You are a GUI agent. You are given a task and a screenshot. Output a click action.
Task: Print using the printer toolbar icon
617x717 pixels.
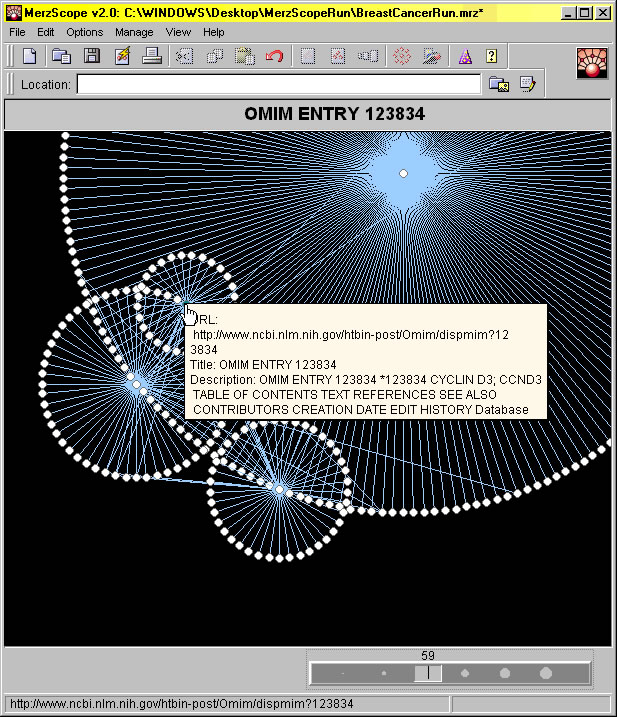pos(152,56)
